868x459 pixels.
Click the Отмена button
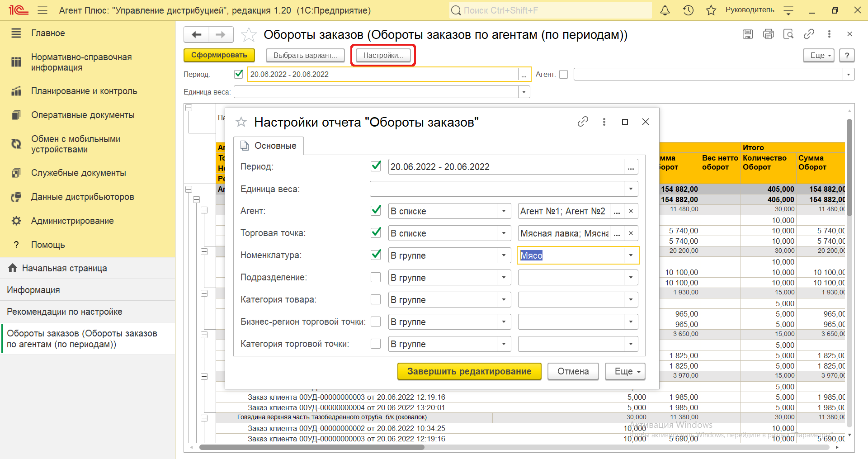click(573, 371)
